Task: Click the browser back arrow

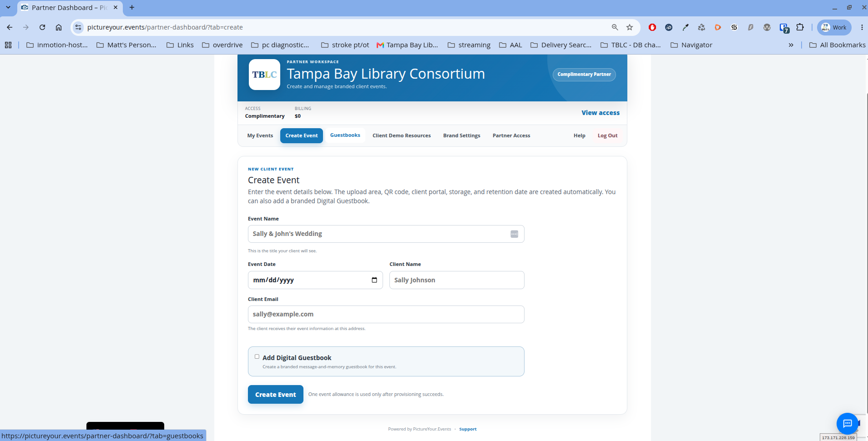Action: coord(10,27)
